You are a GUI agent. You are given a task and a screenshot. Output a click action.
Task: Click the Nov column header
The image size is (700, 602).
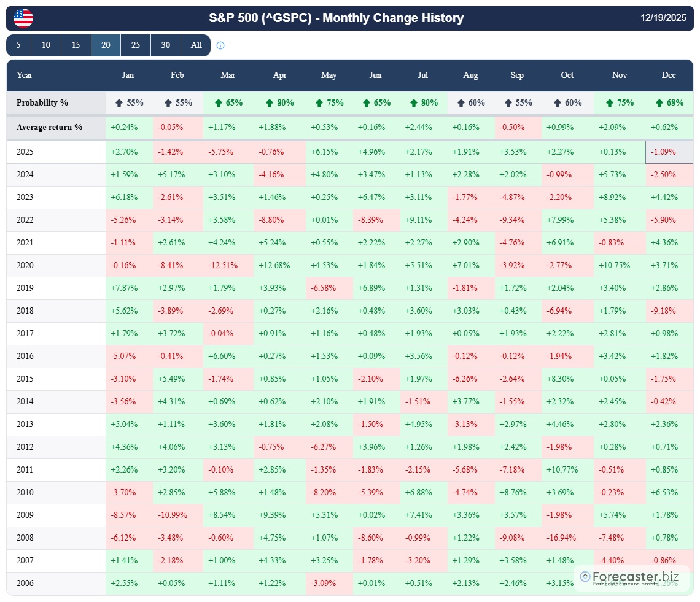click(x=620, y=75)
